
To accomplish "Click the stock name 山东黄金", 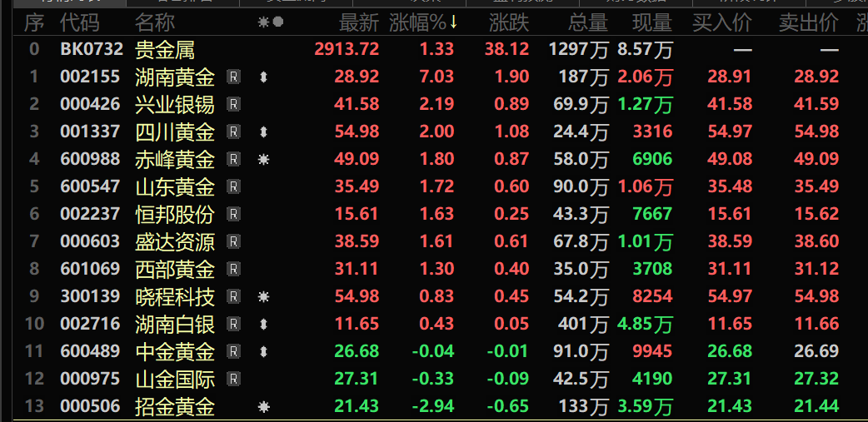I will [x=175, y=187].
